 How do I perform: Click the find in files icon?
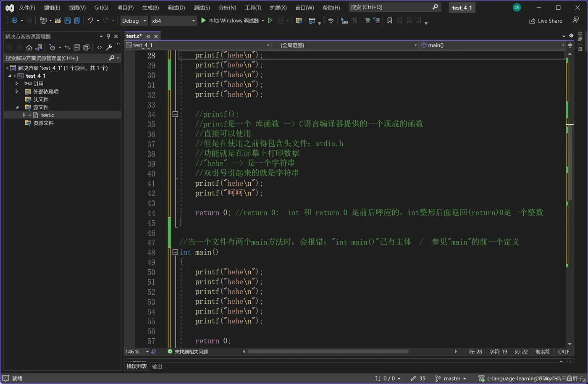point(299,21)
